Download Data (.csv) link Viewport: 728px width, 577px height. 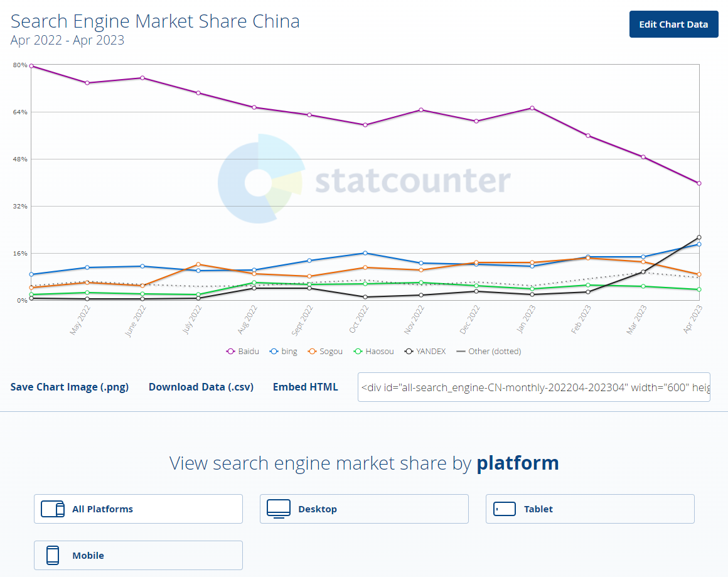point(201,387)
